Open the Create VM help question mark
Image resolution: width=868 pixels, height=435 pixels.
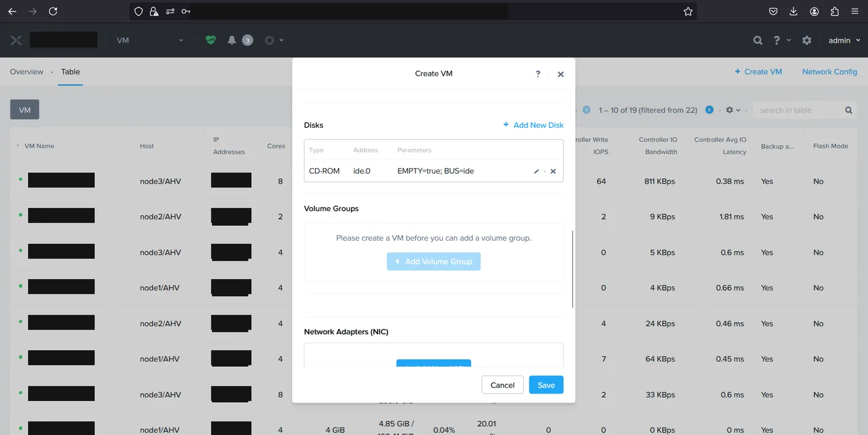coord(538,74)
